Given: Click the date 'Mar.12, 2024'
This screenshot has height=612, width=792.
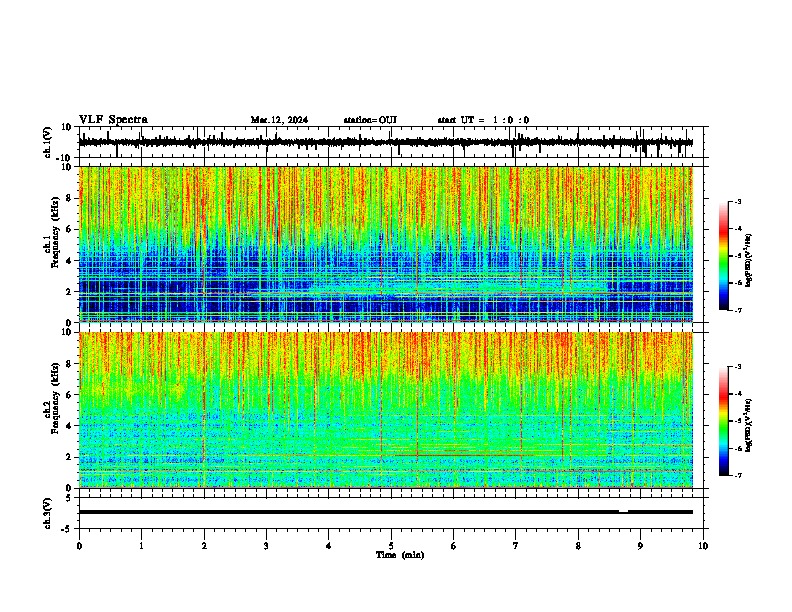Looking at the screenshot, I should pos(279,120).
